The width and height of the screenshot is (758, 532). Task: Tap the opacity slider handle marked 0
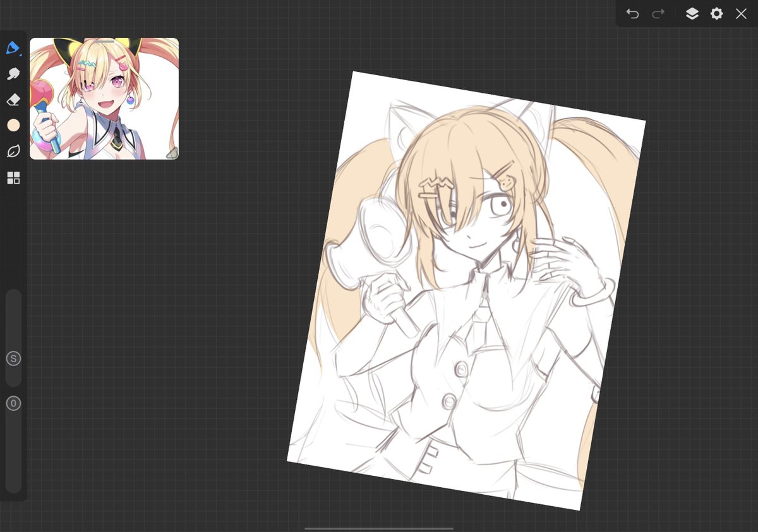point(13,403)
